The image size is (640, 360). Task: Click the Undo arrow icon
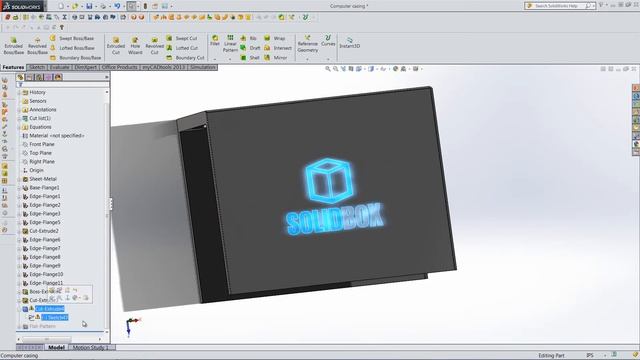(x=117, y=6)
